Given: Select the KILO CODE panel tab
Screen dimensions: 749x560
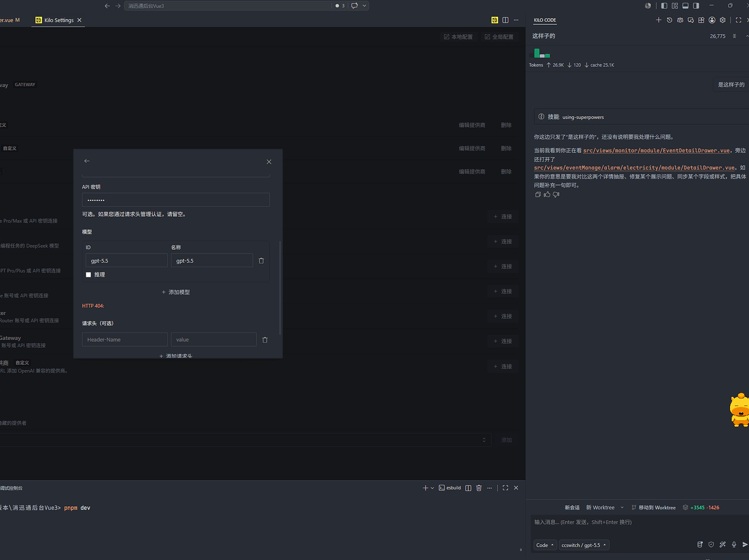Looking at the screenshot, I should 545,20.
